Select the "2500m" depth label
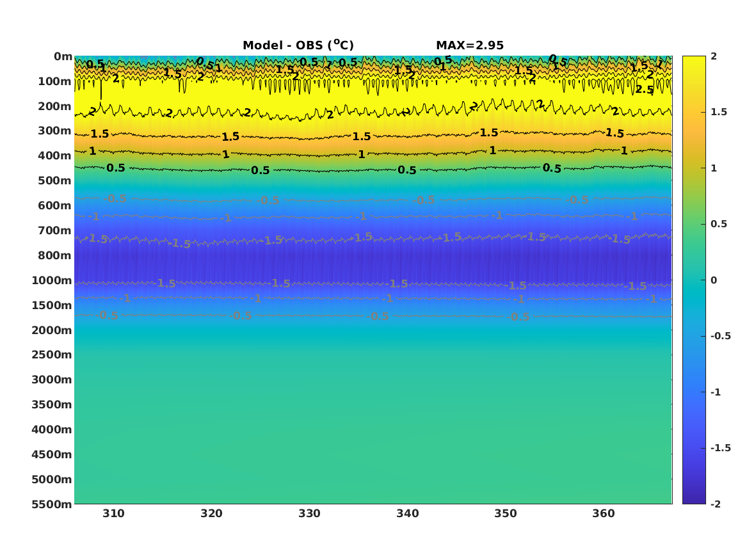Screen dimensions: 747x560 pos(52,355)
